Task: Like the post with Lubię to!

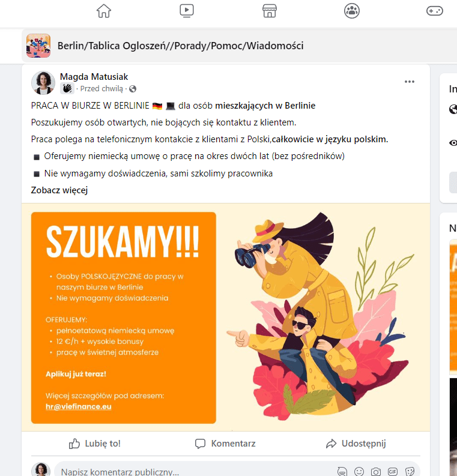Action: pos(94,444)
